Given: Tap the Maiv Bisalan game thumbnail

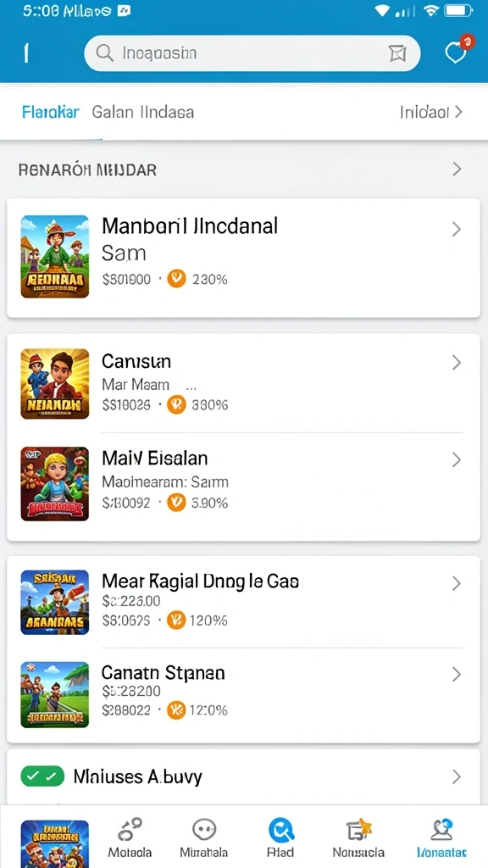Looking at the screenshot, I should (55, 484).
